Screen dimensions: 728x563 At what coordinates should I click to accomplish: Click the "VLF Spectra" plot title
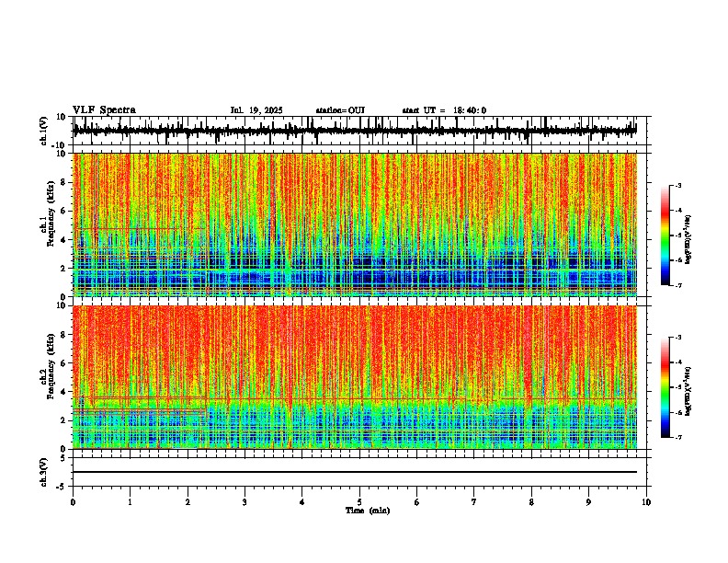click(104, 110)
